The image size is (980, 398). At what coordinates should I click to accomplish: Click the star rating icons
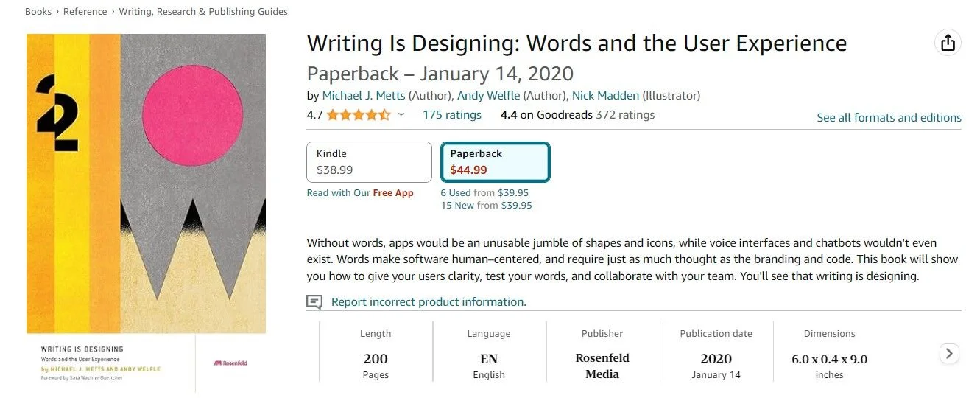pyautogui.click(x=359, y=115)
